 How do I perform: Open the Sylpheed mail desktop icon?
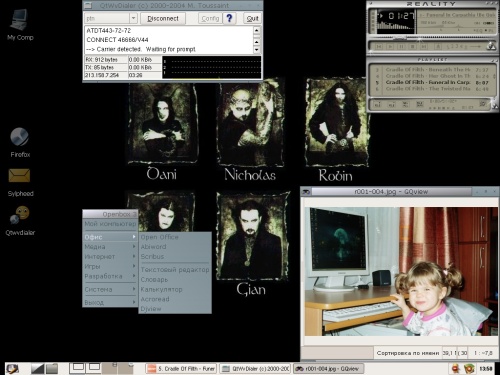click(20, 182)
